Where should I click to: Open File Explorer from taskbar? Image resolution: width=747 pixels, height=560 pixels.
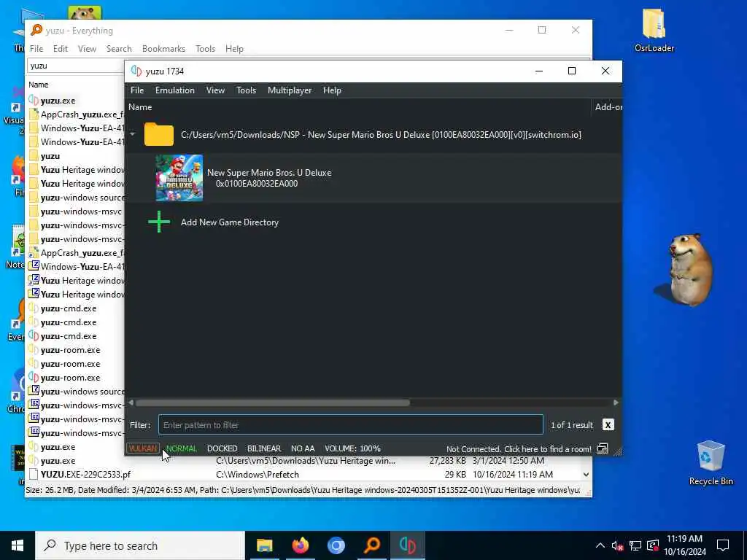264,545
